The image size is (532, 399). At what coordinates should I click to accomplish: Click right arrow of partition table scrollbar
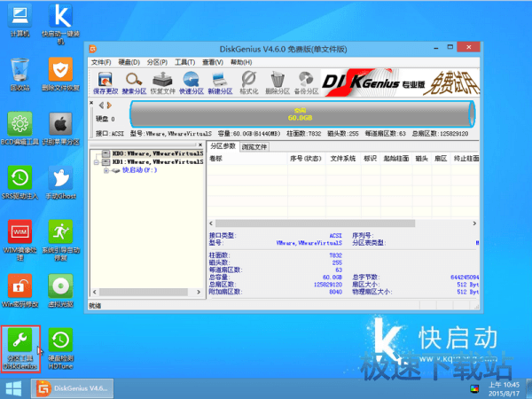[x=474, y=223]
